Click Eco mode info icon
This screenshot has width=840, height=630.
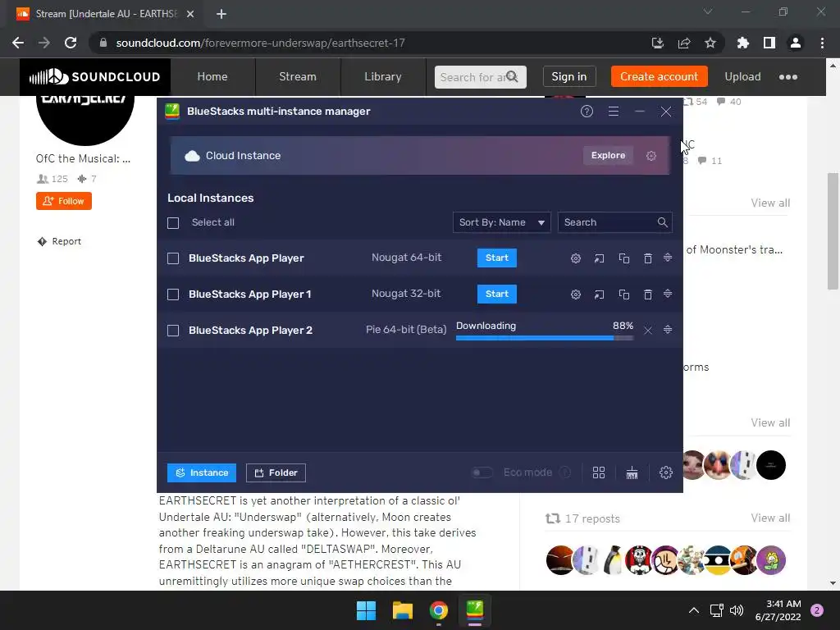(564, 472)
